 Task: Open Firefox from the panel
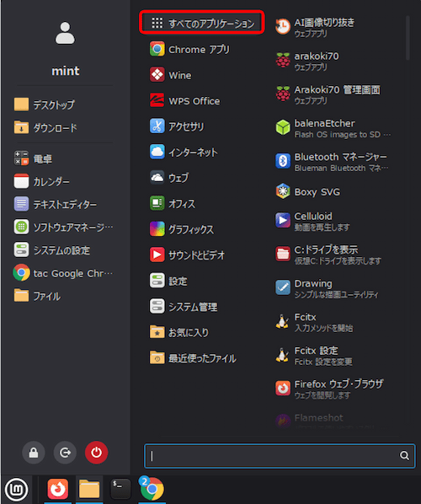pos(58,489)
